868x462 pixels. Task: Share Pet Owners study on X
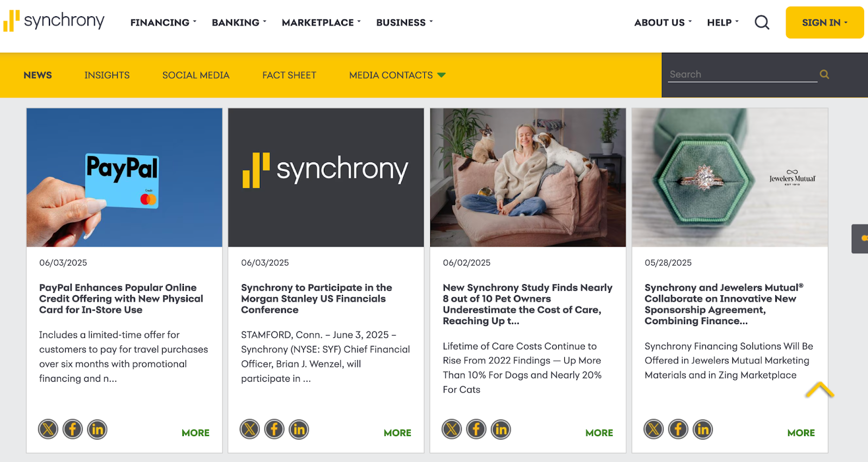[x=452, y=429]
